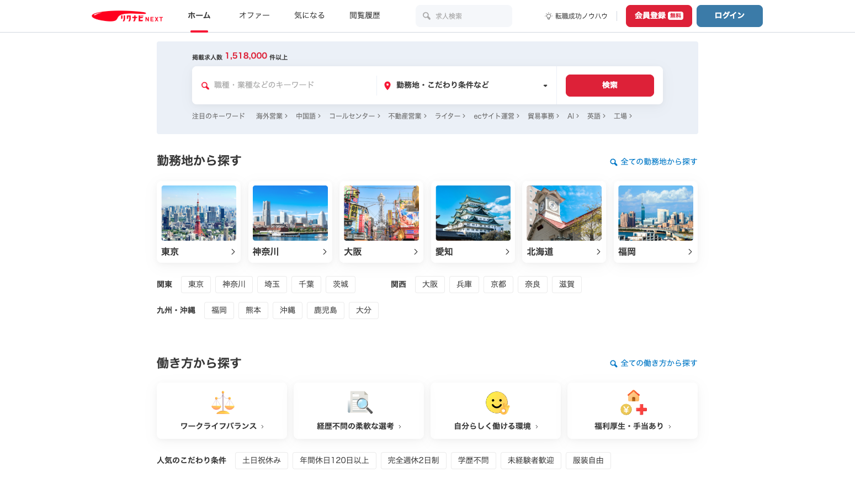Click the 会員登録 button

tap(658, 16)
